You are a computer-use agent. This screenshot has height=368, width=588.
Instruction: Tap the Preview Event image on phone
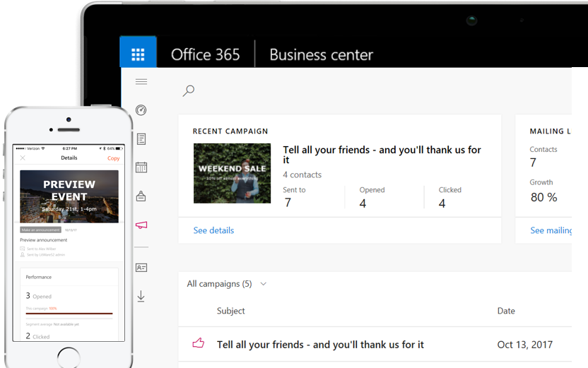pyautogui.click(x=69, y=196)
